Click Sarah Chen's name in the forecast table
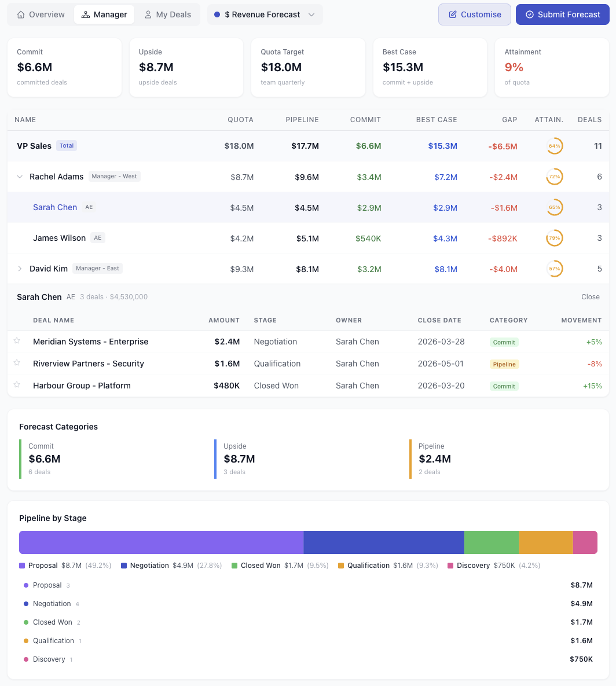Viewport: 616px width, 686px height. (55, 207)
